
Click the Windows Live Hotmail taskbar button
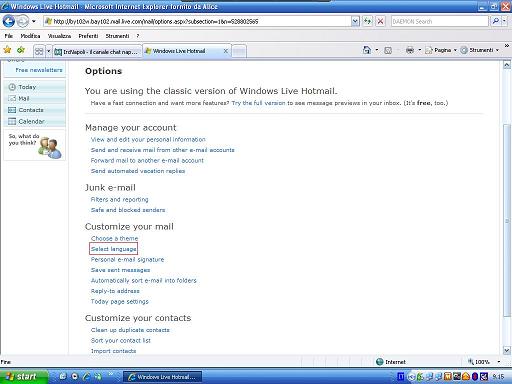(x=163, y=377)
